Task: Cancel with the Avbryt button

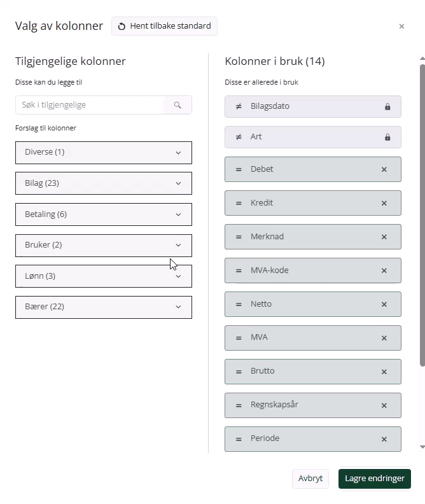Action: (310, 479)
